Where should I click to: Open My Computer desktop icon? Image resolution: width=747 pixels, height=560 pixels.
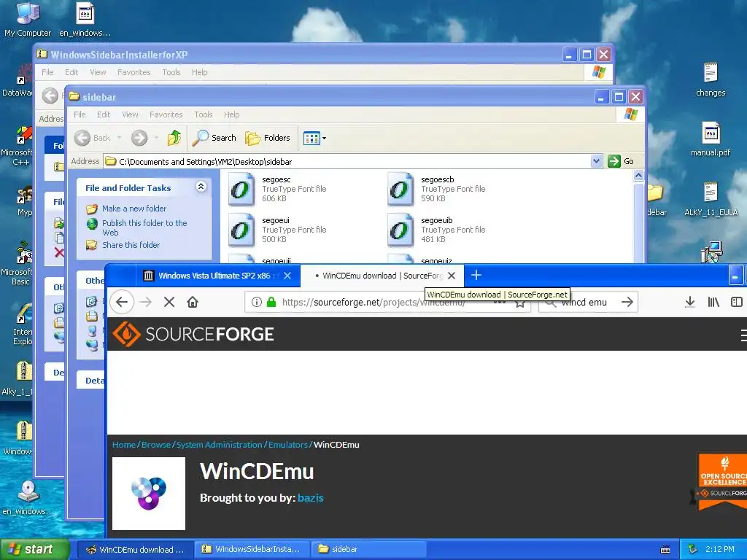click(x=28, y=20)
